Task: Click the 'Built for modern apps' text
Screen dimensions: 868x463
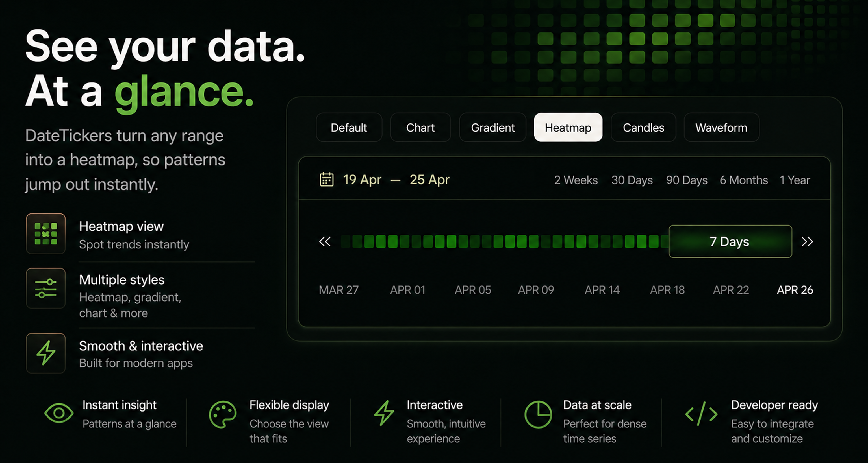Action: (x=136, y=363)
